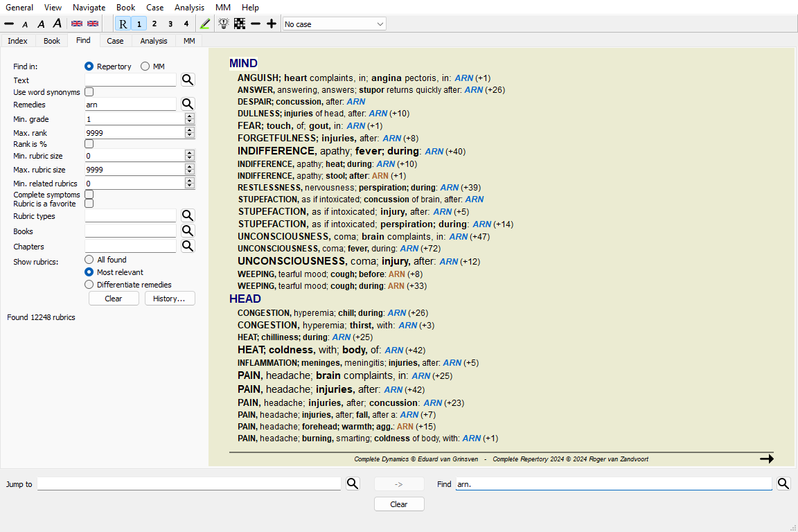Open ARN link in DESPAIR; concussion rubric
Viewport: 798px width, 532px height.
coord(356,101)
